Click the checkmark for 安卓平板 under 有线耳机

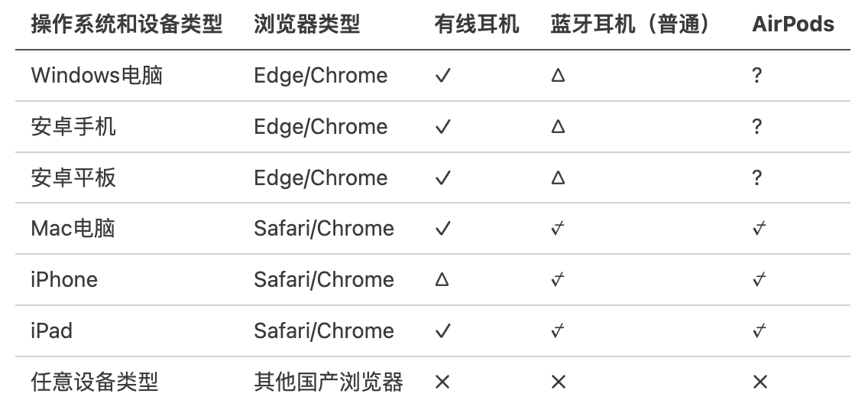[x=442, y=178]
